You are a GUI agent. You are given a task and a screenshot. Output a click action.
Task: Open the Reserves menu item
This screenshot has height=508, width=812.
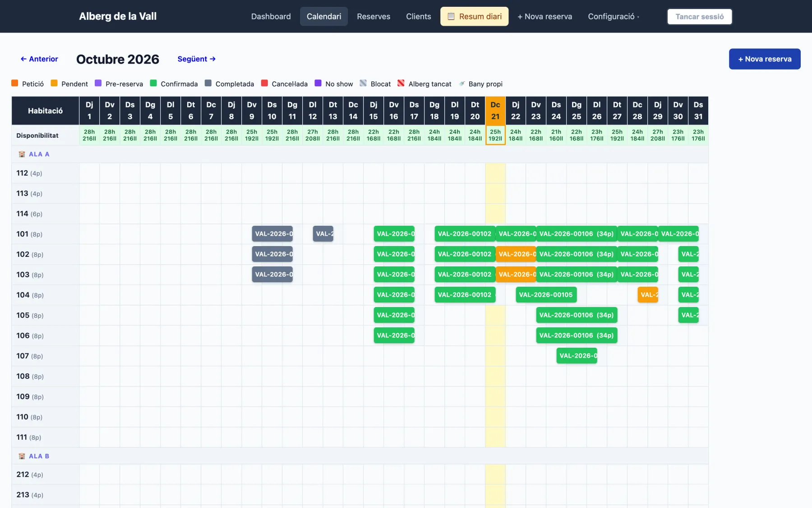point(374,17)
